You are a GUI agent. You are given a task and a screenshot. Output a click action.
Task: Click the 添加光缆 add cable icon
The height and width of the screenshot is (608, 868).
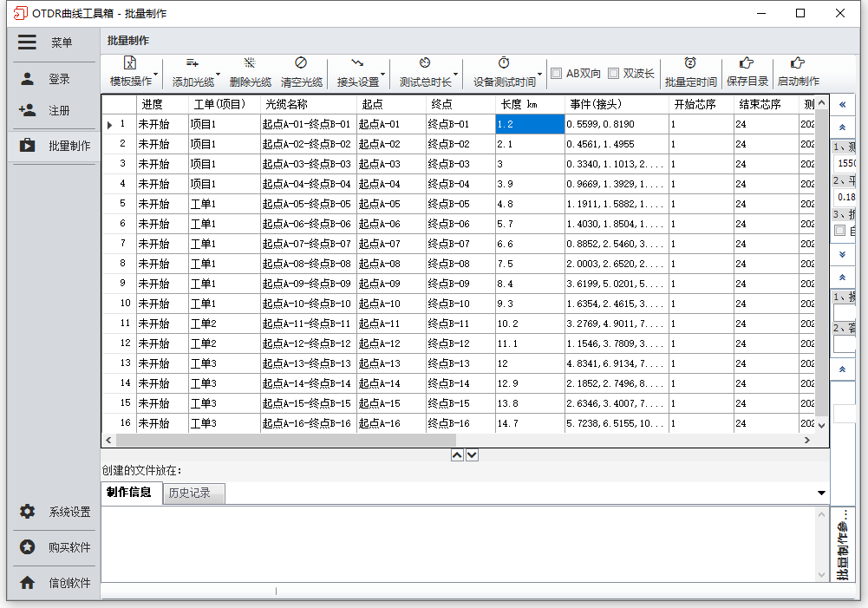tap(193, 63)
